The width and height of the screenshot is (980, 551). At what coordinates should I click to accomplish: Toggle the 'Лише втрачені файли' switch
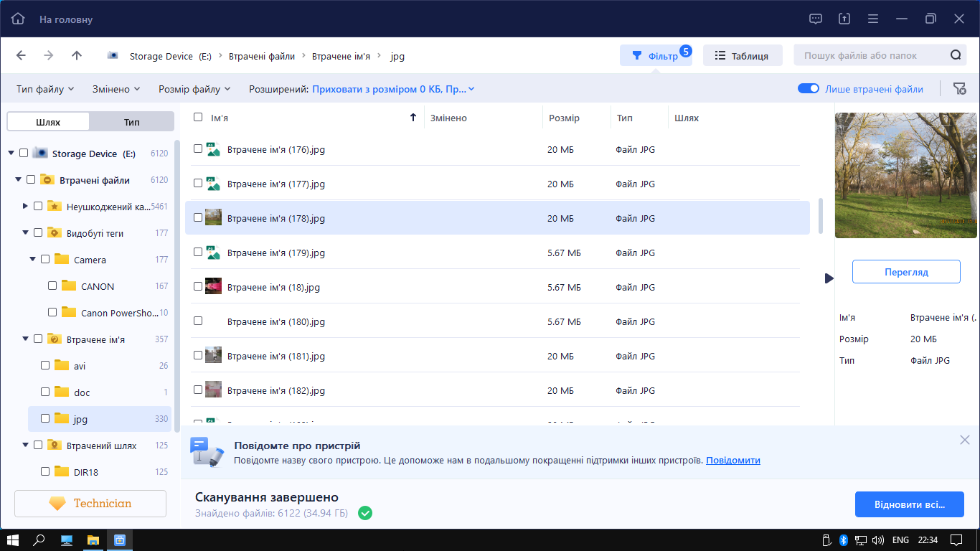coord(809,88)
